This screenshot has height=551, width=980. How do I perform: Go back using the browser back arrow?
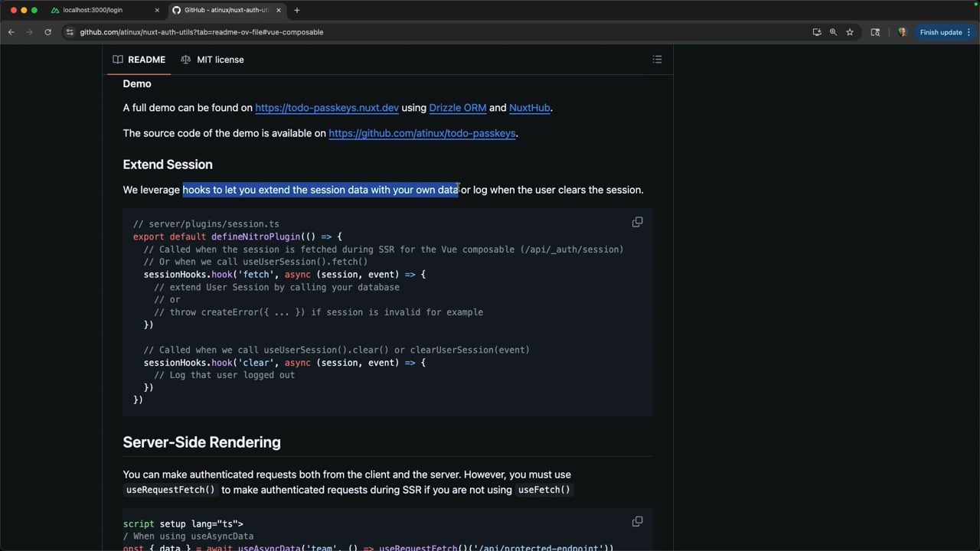[11, 32]
